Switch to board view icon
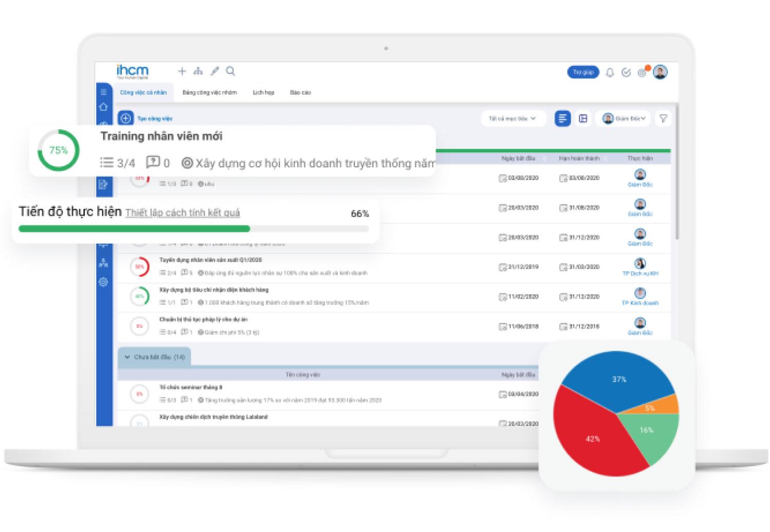 tap(583, 119)
